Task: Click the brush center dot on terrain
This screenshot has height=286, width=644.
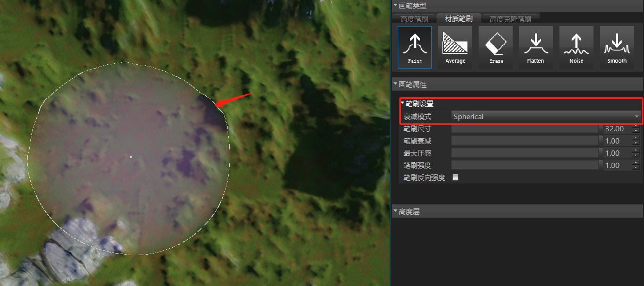Action: (131, 157)
